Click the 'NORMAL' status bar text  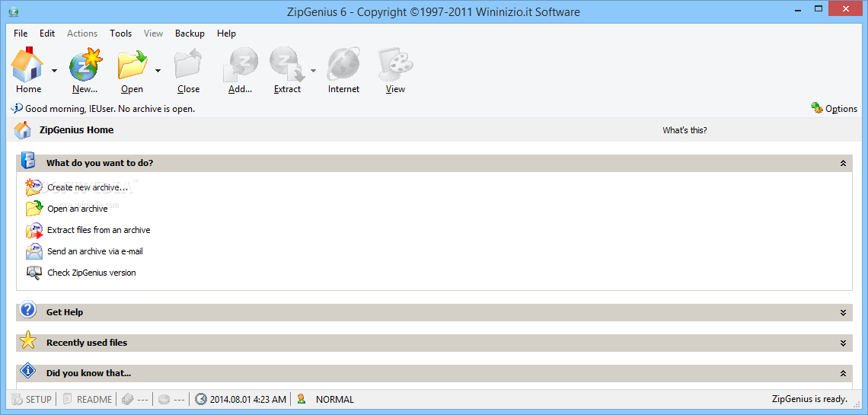point(335,400)
